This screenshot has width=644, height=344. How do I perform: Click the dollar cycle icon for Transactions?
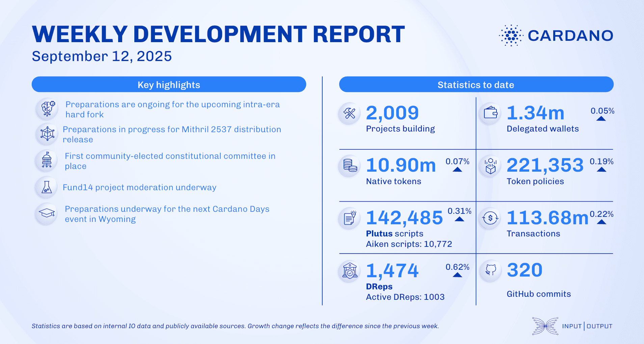point(490,218)
